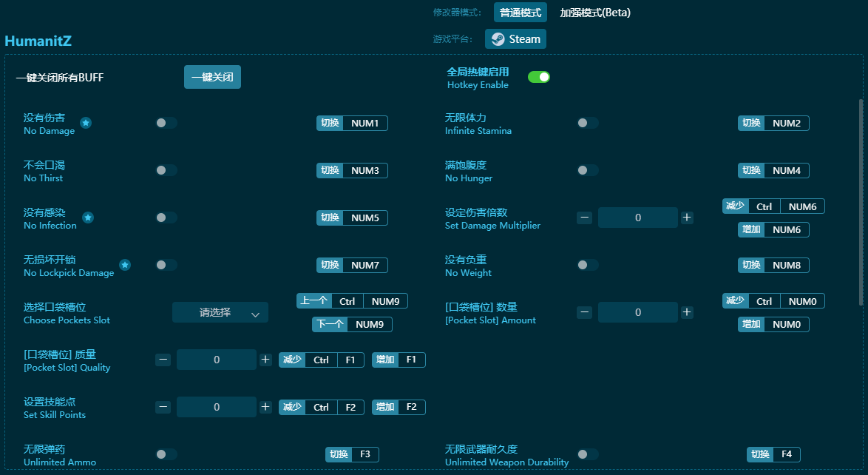The height and width of the screenshot is (475, 868).
Task: Click the star icon beside No Lockpick Damage
Action: pyautogui.click(x=125, y=265)
